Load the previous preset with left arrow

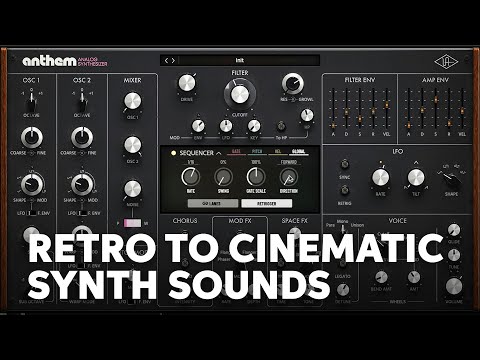pyautogui.click(x=167, y=60)
